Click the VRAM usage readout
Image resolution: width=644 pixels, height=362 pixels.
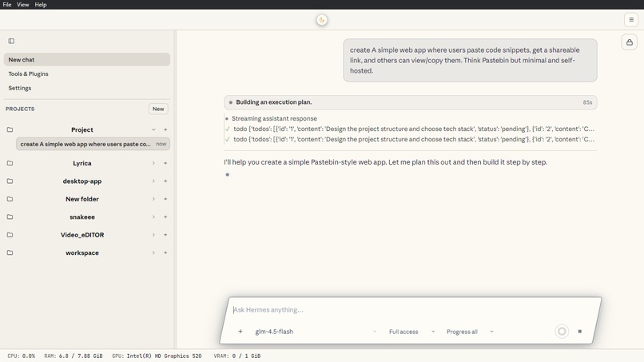[x=237, y=356]
